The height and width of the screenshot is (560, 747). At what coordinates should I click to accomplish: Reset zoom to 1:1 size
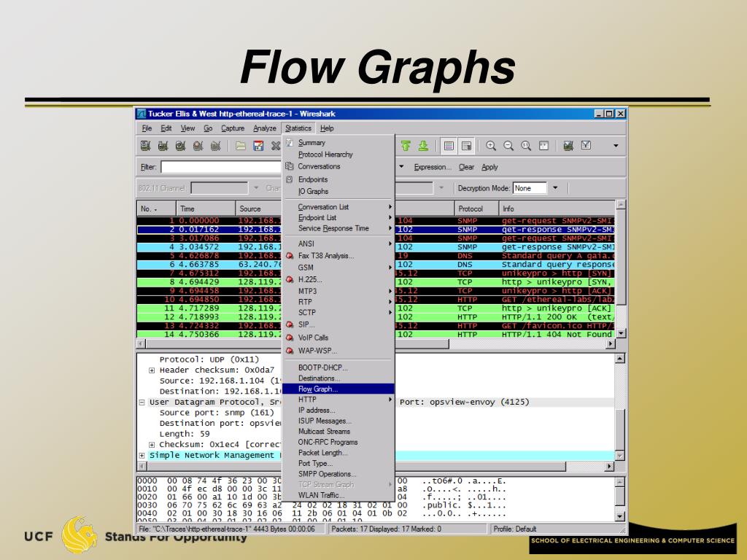pyautogui.click(x=526, y=146)
